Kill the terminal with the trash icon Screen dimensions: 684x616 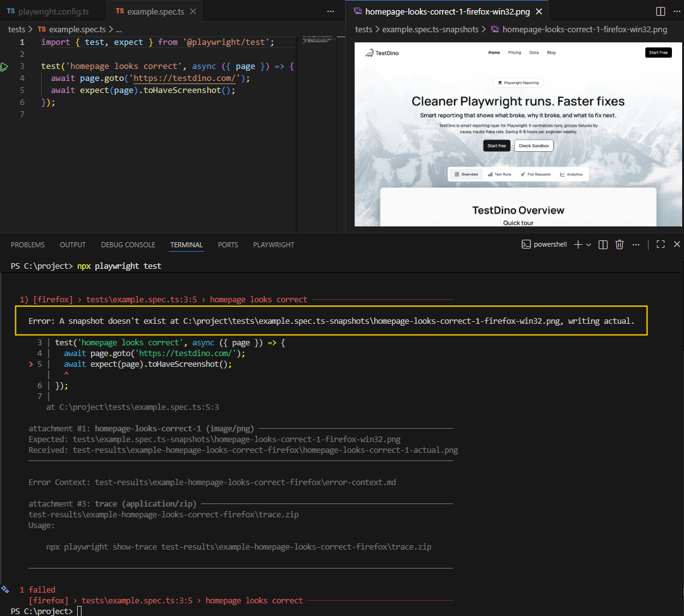620,245
